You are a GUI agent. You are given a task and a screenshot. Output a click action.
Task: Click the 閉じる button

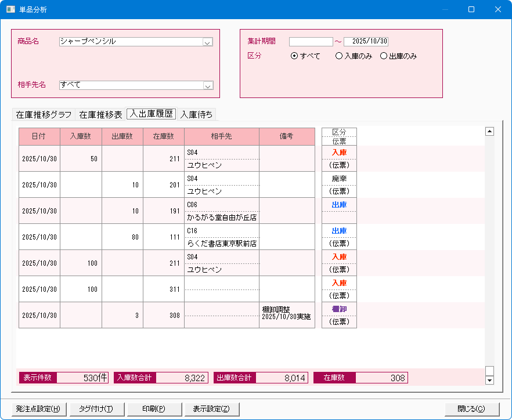point(471,408)
